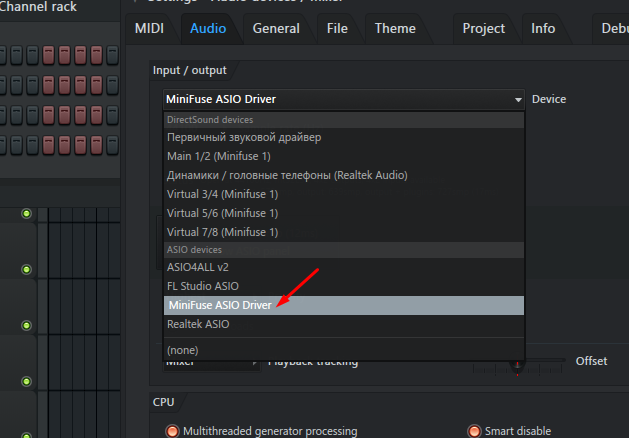
Task: Click the Channel rack title
Action: coord(38,6)
